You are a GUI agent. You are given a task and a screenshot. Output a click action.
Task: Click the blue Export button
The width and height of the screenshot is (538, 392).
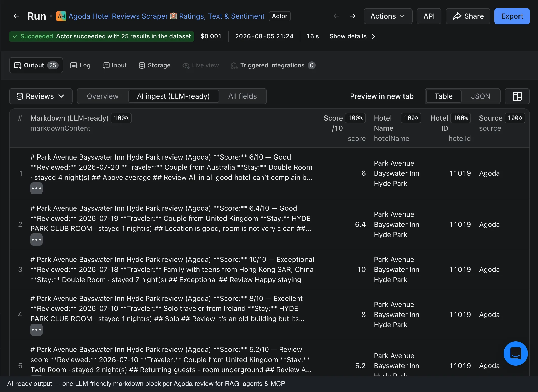point(512,16)
